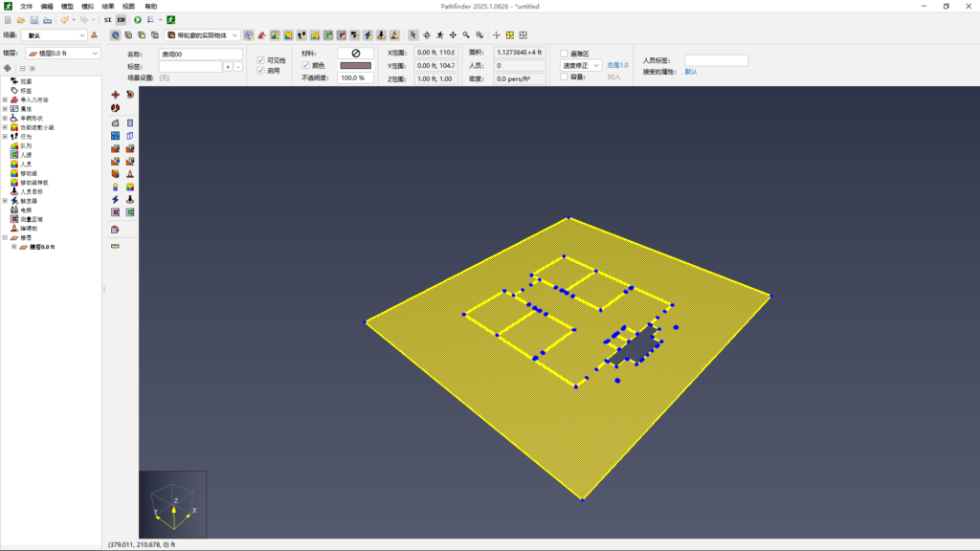Viewport: 980px width, 551px height.
Task: Click the save file icon in toolbar
Action: click(x=33, y=19)
